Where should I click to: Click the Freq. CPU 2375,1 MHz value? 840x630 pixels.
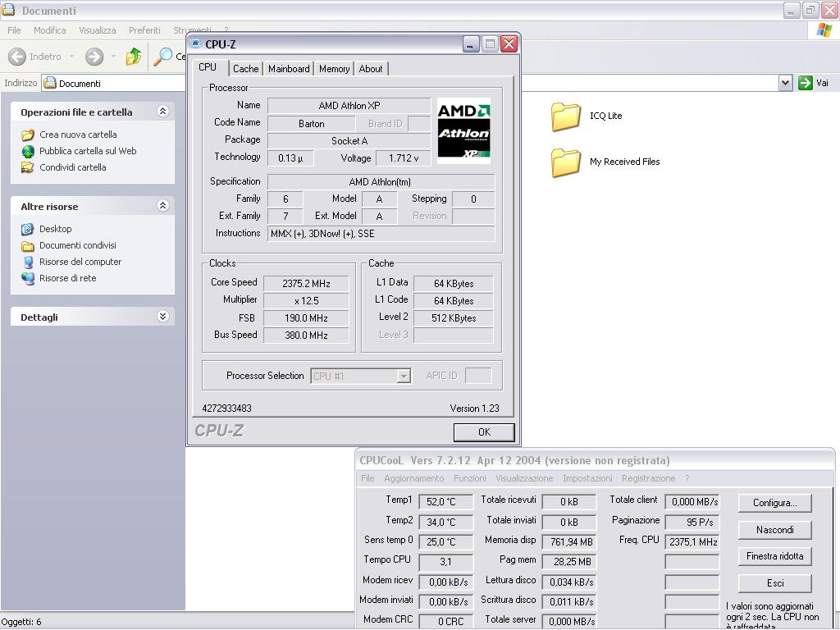coord(692,541)
